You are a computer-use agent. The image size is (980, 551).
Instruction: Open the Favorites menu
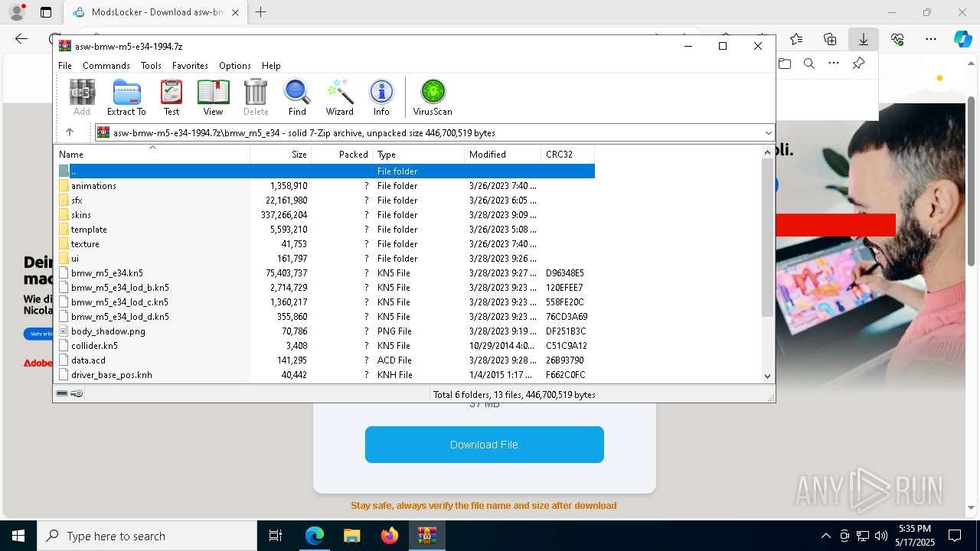(190, 66)
